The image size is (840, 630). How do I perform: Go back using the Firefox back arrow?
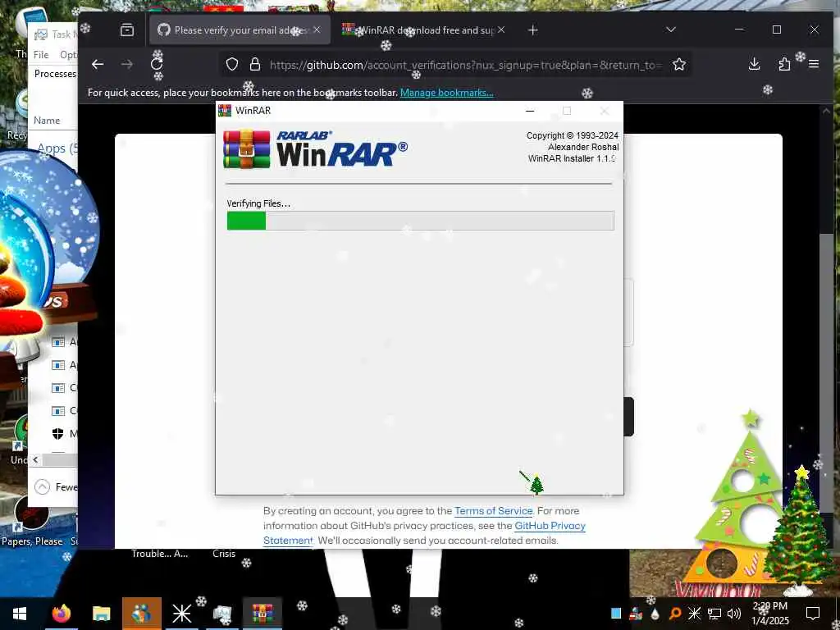point(98,64)
